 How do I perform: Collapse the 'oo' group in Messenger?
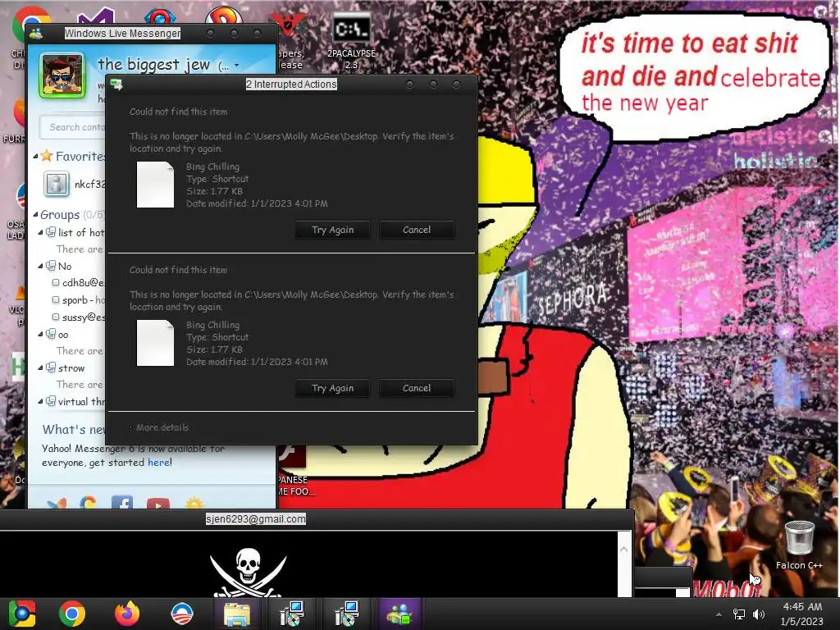click(40, 335)
